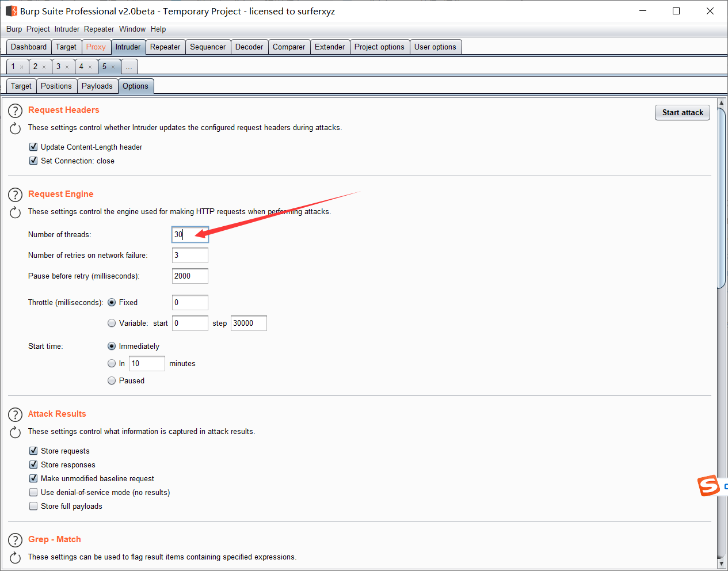
Task: Open Project options tab
Action: tap(379, 47)
